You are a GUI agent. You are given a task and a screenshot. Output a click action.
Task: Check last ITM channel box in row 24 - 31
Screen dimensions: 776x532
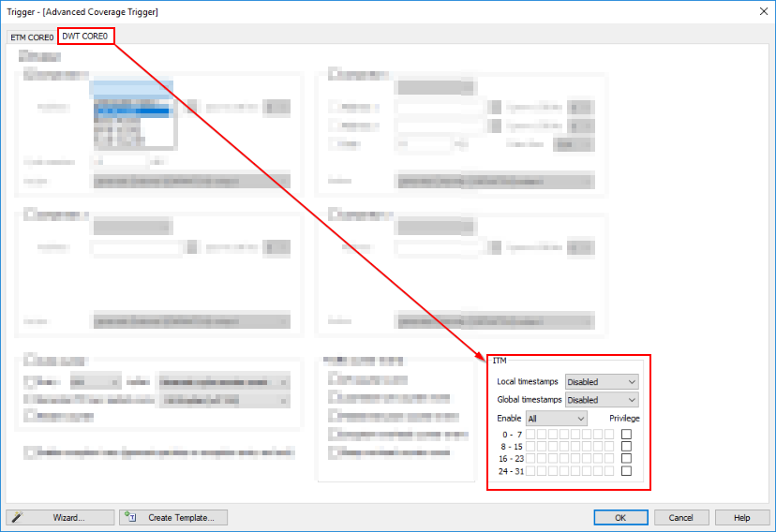coord(609,471)
